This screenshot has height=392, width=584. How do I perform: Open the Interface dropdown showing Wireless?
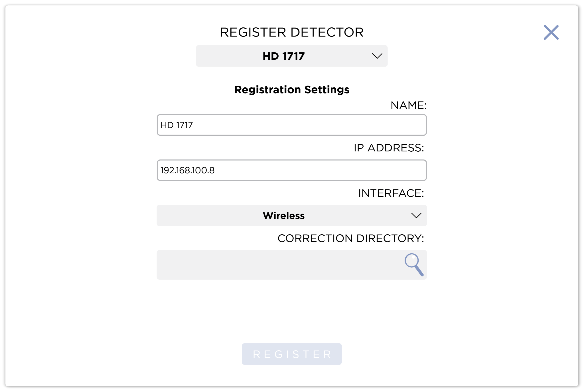click(292, 216)
